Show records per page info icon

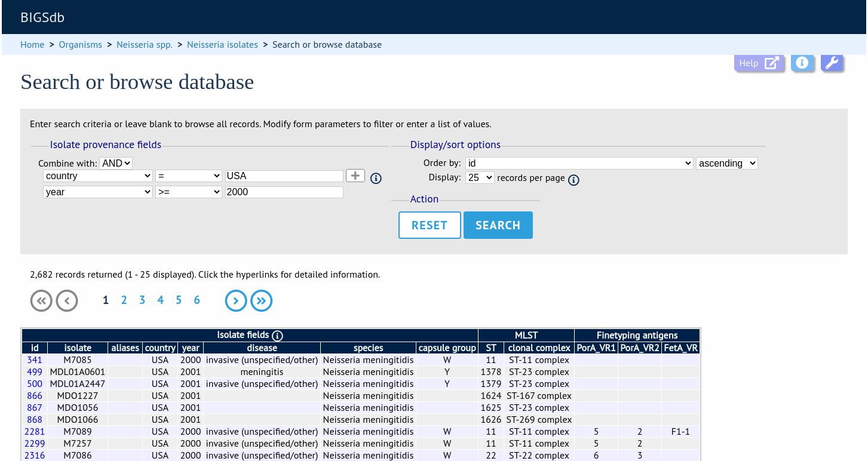click(573, 180)
